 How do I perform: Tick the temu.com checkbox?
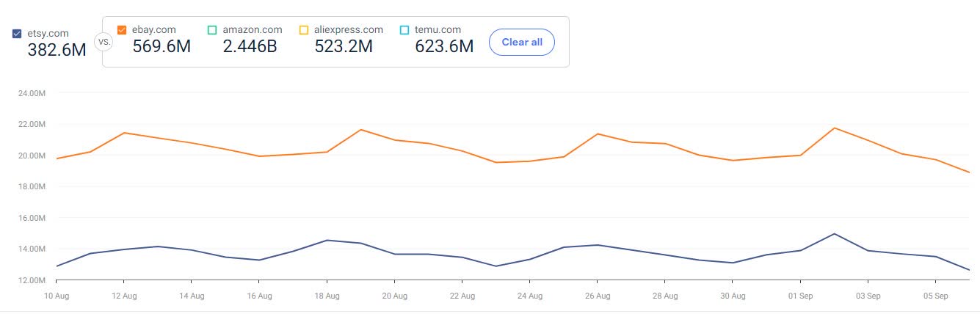pos(404,30)
